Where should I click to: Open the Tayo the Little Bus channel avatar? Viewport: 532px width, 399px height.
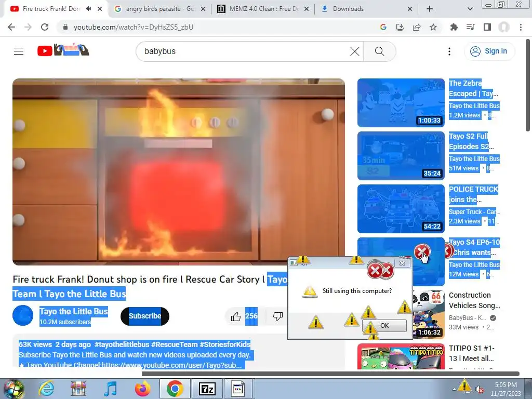(23, 315)
